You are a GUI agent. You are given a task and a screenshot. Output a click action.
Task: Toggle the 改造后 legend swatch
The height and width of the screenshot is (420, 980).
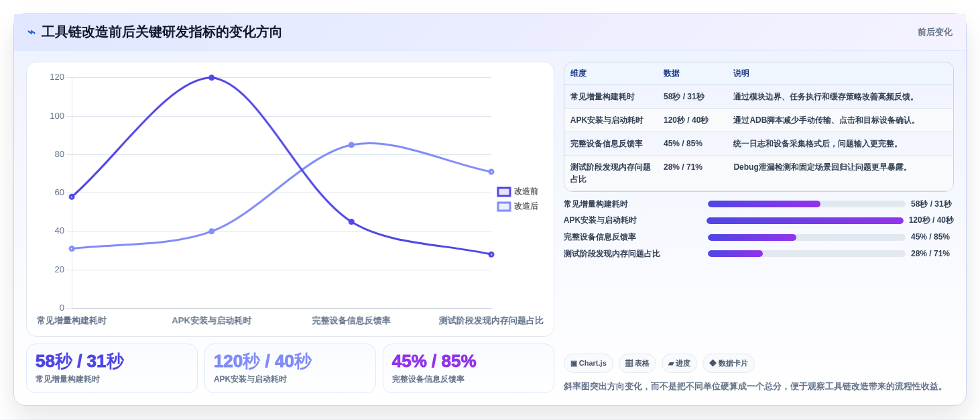pyautogui.click(x=504, y=207)
